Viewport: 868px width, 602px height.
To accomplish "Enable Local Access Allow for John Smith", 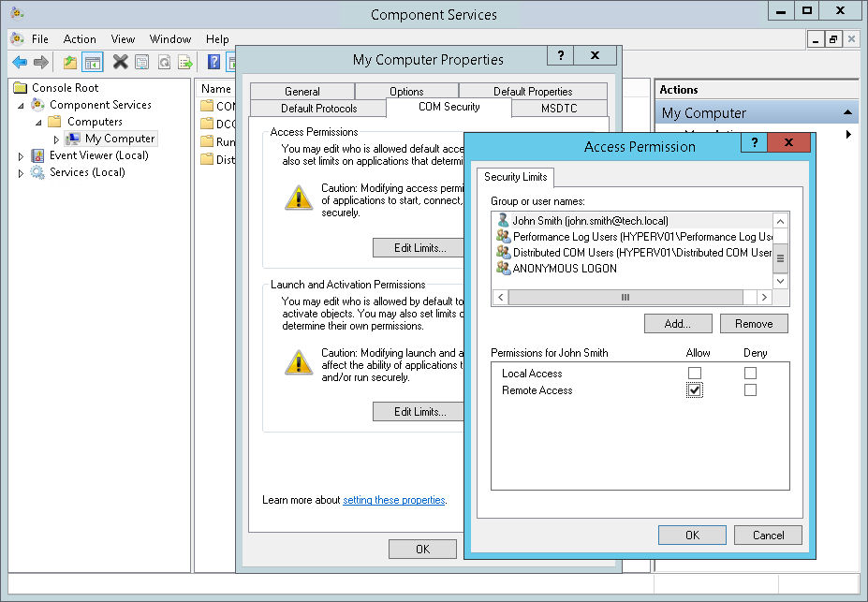I will point(696,373).
